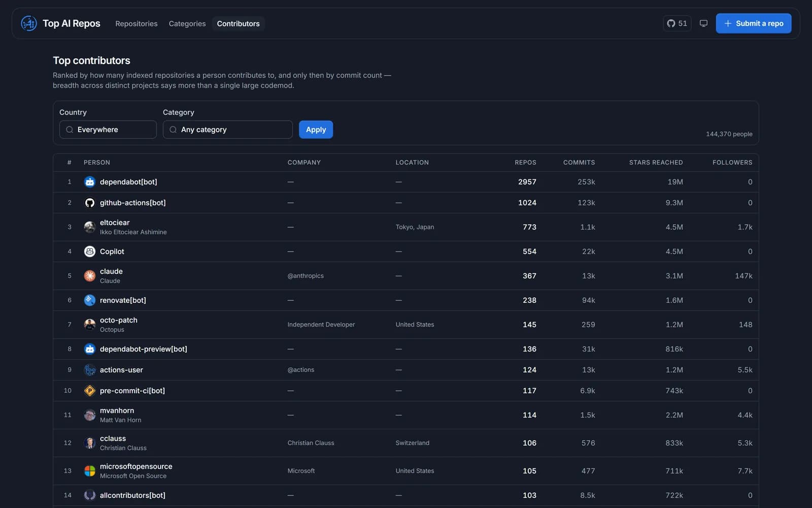Click the FOLLOWERS column header
This screenshot has height=508, width=812.
732,163
